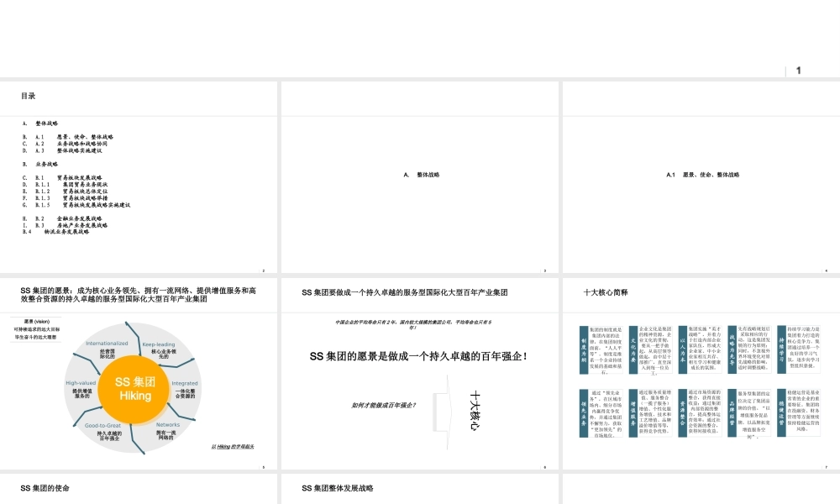Open the 目录 table of contents slide
The height and width of the screenshot is (504, 840).
tap(139, 177)
